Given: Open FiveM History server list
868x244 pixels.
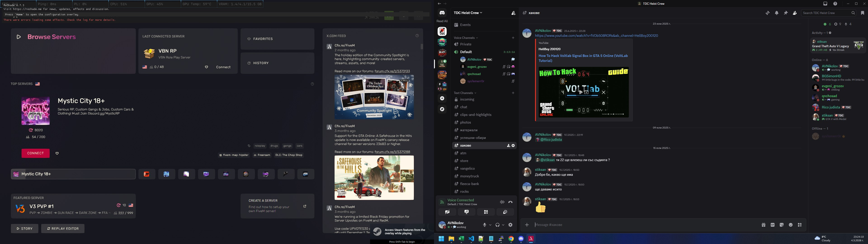Looking at the screenshot, I should (x=277, y=63).
